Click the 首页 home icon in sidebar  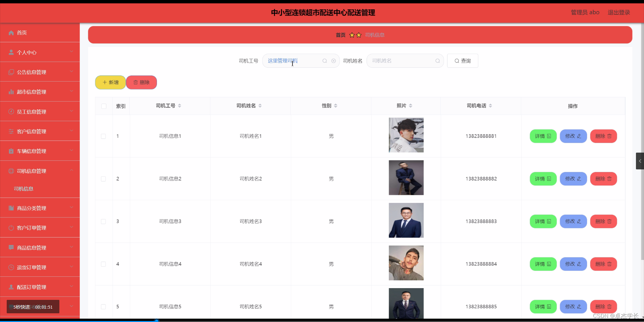[x=11, y=33]
